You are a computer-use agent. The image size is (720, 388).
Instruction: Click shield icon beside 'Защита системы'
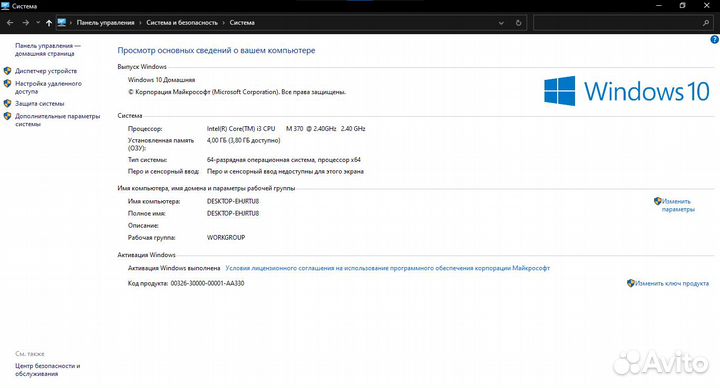(7, 103)
